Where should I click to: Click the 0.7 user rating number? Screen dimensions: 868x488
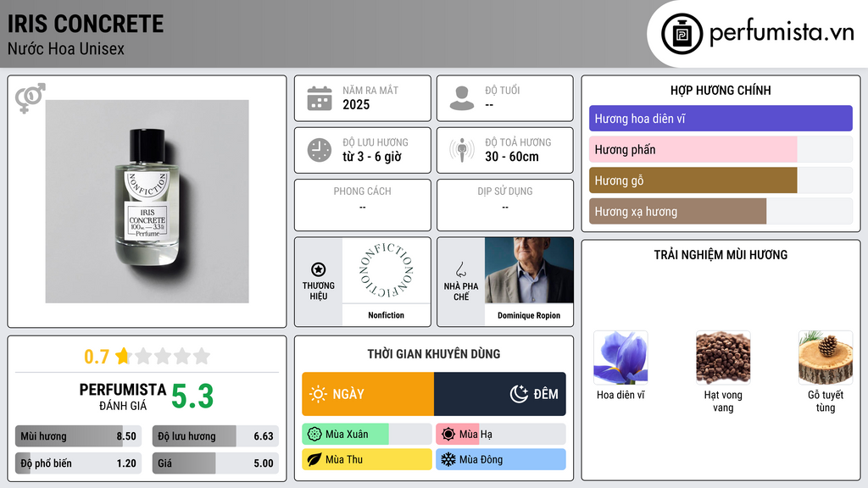point(97,357)
